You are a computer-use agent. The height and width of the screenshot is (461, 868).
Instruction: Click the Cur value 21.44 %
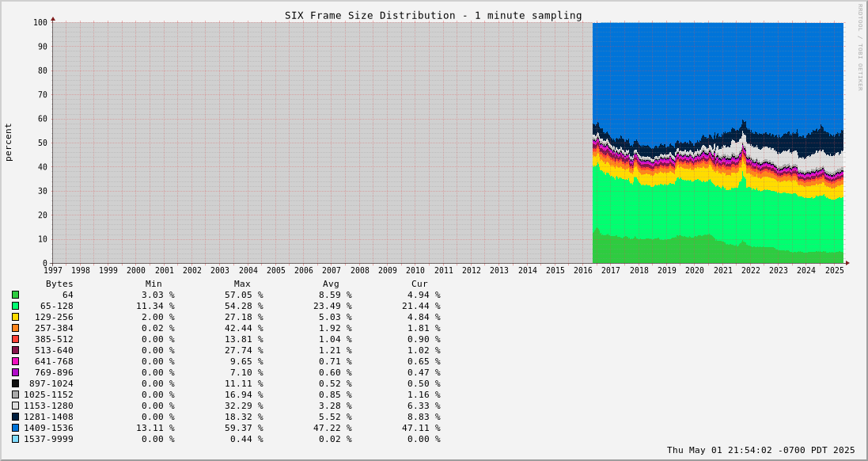(x=421, y=306)
